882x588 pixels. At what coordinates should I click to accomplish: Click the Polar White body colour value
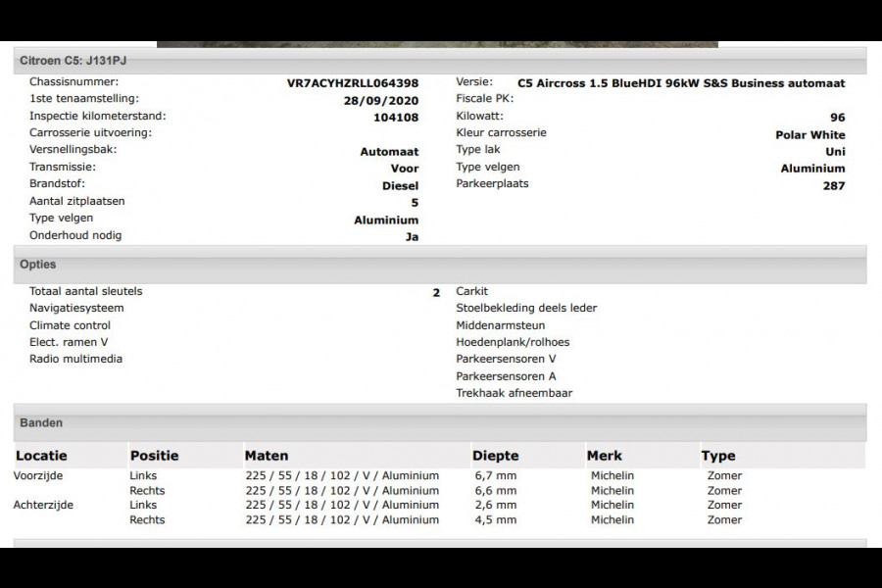(809, 135)
